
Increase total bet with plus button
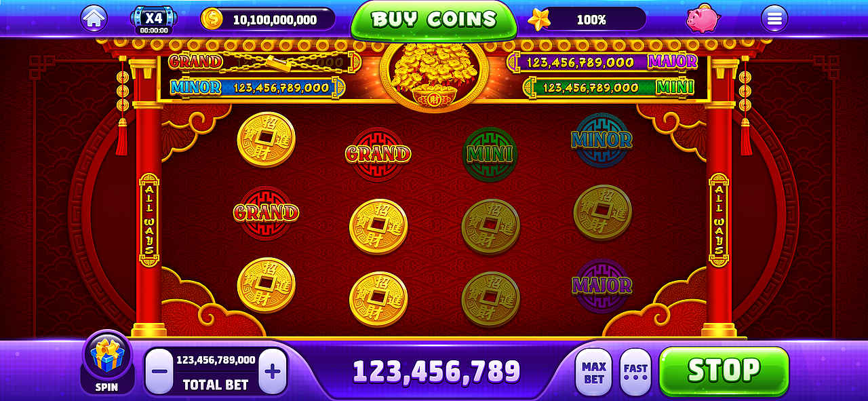[273, 371]
